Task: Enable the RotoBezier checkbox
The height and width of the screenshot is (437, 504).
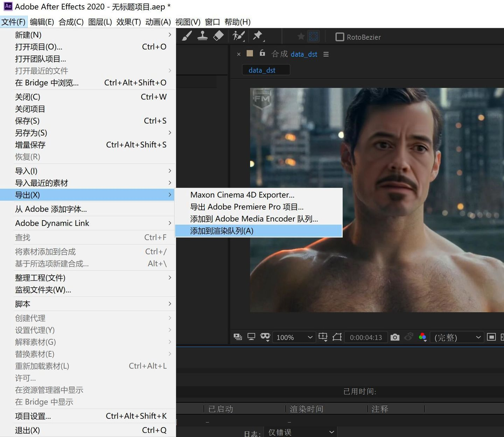Action: point(339,37)
